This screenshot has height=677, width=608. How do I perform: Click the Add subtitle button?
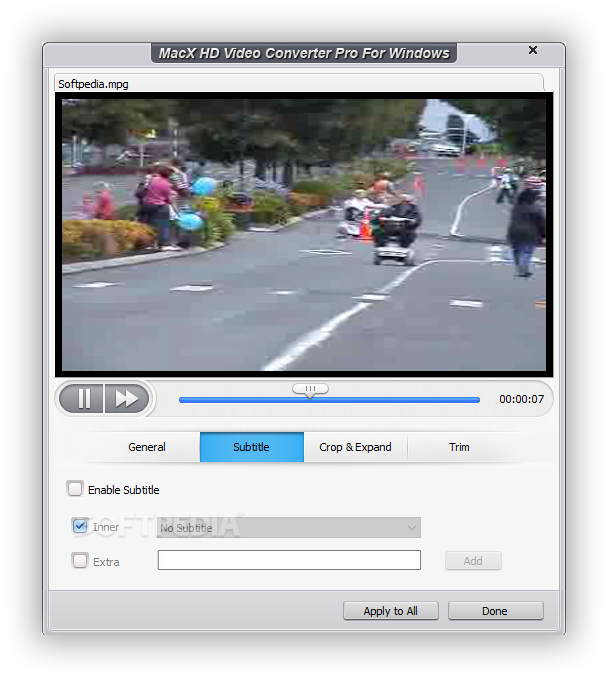click(473, 561)
